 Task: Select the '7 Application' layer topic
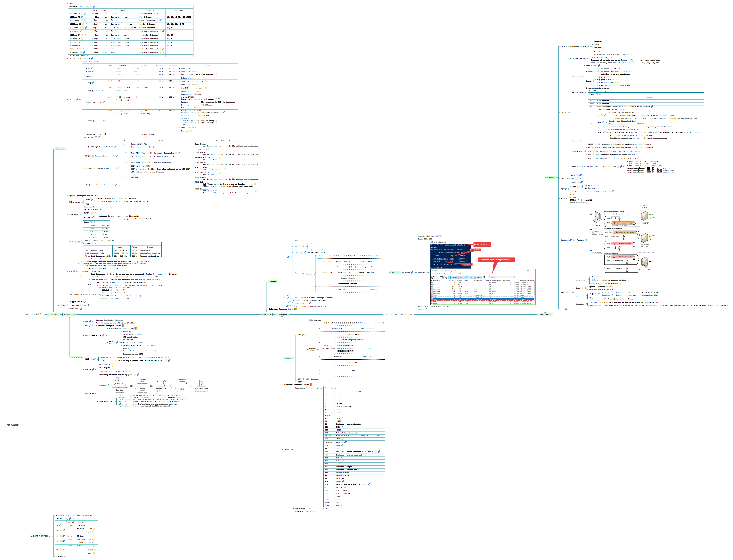pos(545,314)
